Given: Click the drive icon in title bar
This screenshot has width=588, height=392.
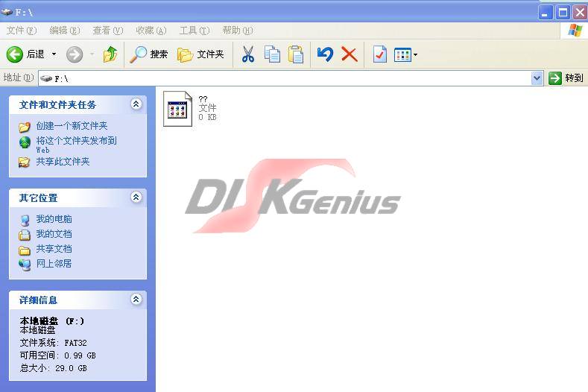Looking at the screenshot, I should point(7,13).
